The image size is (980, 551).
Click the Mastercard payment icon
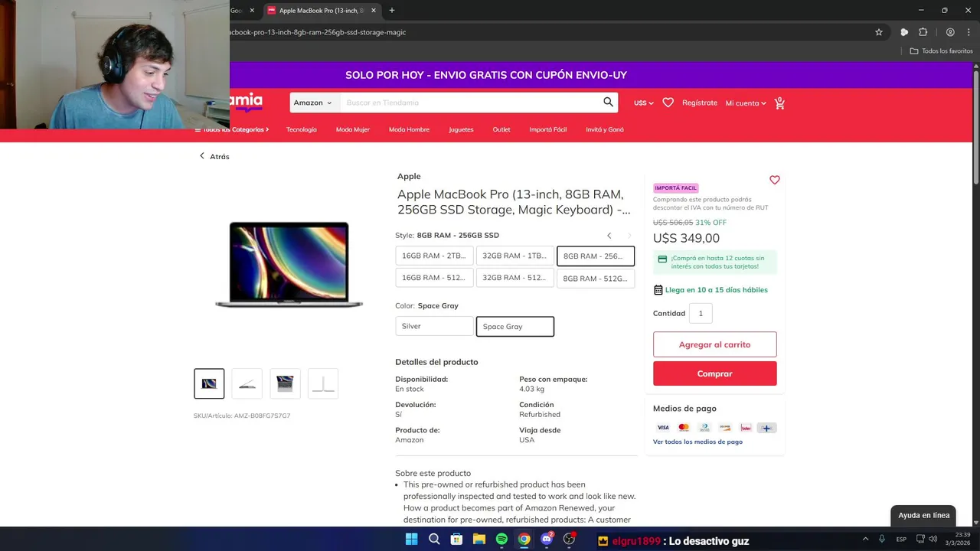[684, 428]
